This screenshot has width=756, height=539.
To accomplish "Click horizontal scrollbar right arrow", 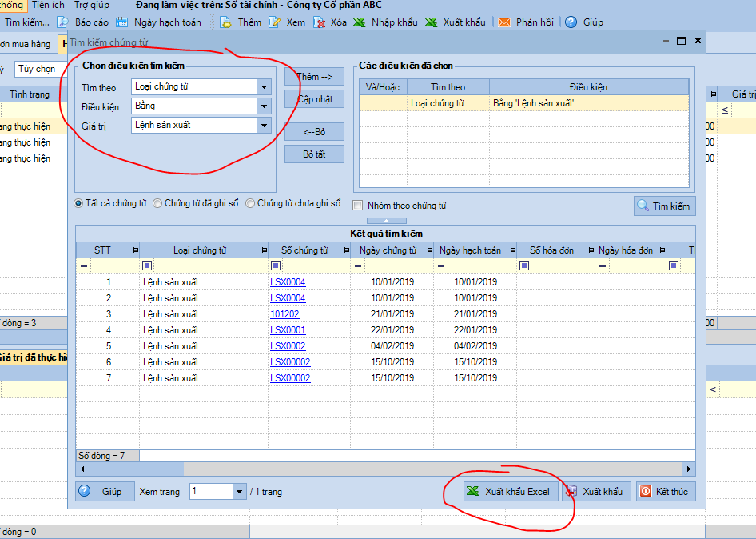I will pyautogui.click(x=689, y=469).
